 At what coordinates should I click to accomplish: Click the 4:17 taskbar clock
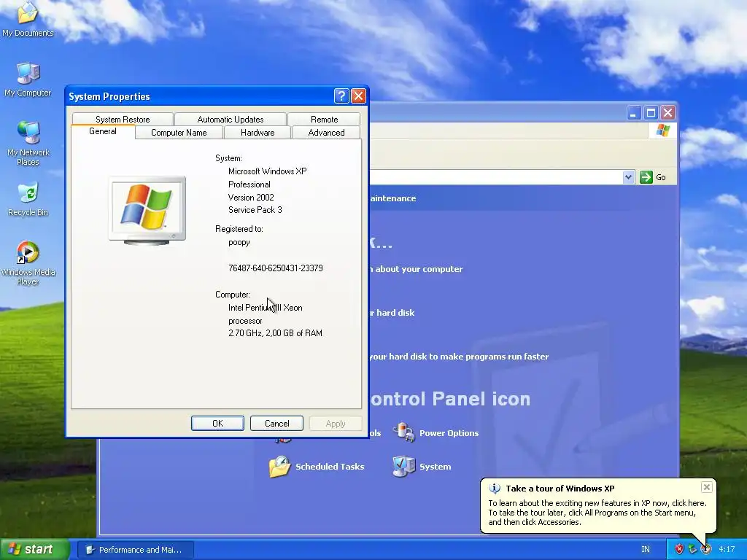click(x=727, y=550)
